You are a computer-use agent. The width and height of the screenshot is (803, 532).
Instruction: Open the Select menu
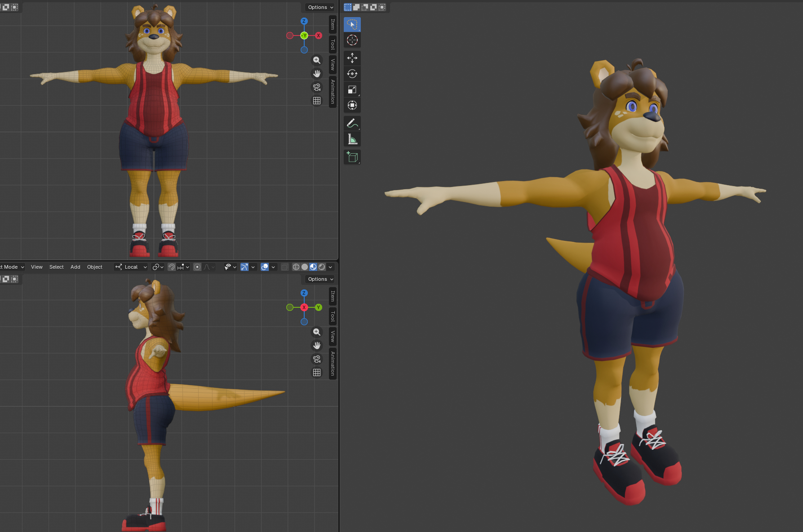56,267
